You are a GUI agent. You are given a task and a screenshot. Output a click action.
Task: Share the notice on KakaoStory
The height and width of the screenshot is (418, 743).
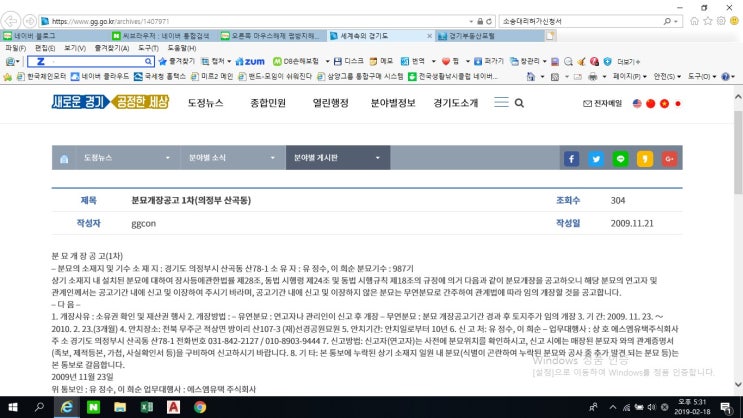645,159
